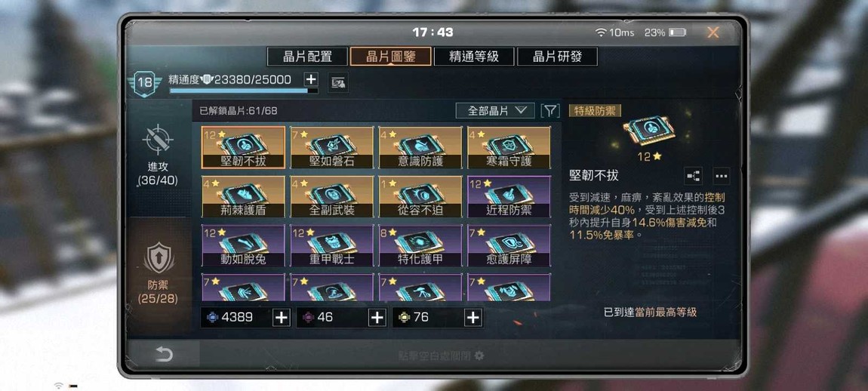Open the 晶片研發 tab
The image size is (868, 391).
[x=557, y=57]
